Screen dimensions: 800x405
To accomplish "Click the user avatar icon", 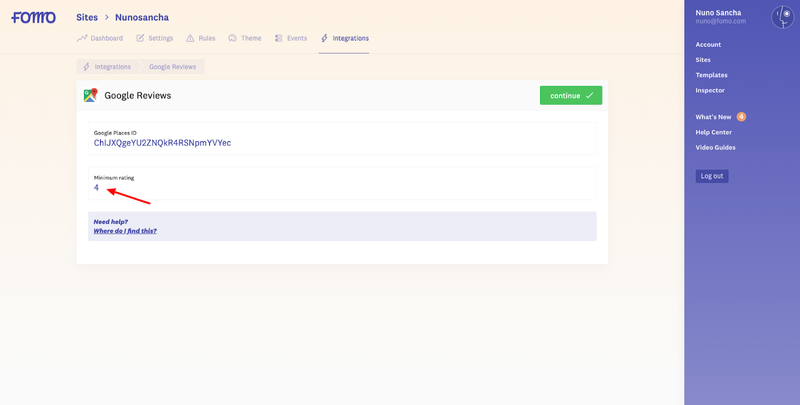I will (783, 17).
